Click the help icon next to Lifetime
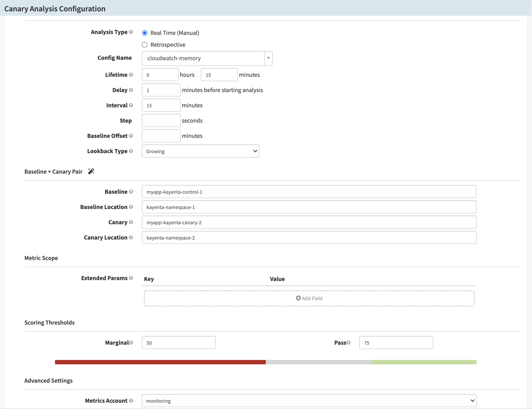The image size is (532, 411). 131,75
